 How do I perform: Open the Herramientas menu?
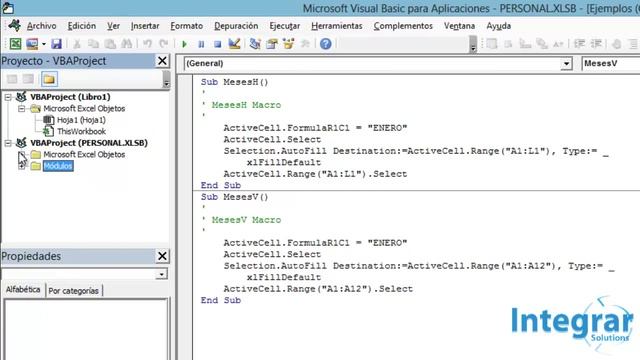click(337, 26)
